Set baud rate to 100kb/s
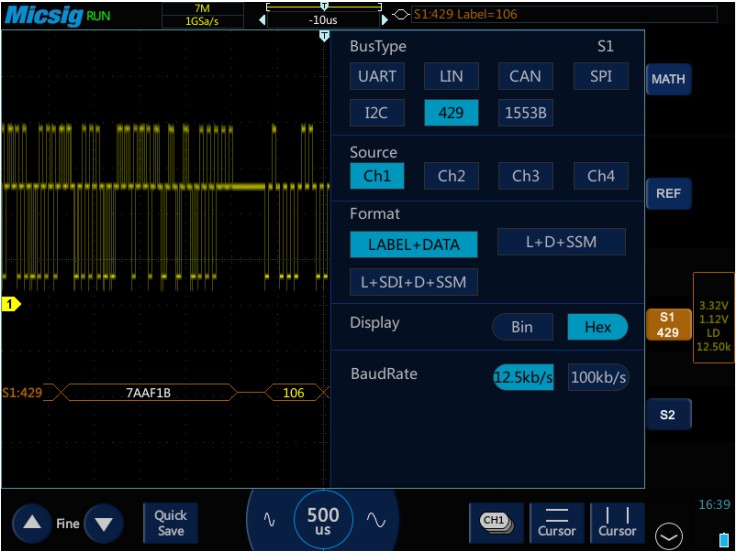 coord(598,377)
